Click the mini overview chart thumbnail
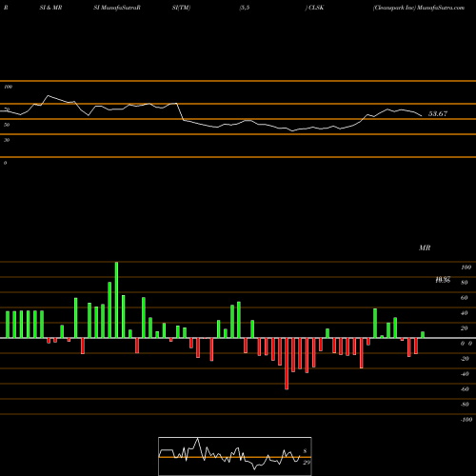The height and width of the screenshot is (476, 476). pyautogui.click(x=235, y=456)
